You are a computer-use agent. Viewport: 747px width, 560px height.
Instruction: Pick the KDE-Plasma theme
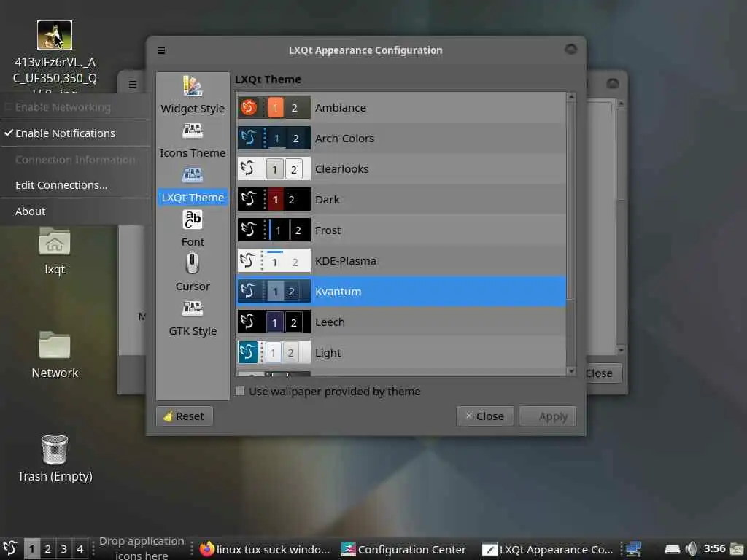point(401,261)
